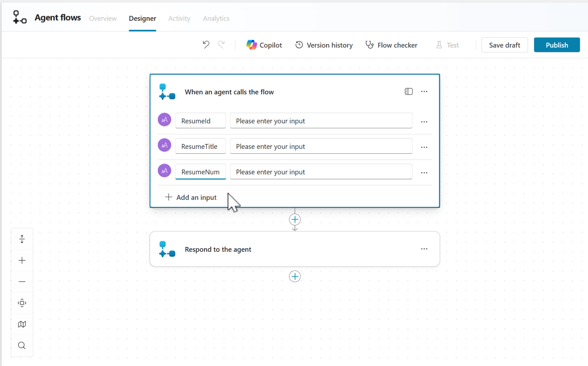Open Version history
This screenshot has width=588, height=366.
click(x=324, y=45)
